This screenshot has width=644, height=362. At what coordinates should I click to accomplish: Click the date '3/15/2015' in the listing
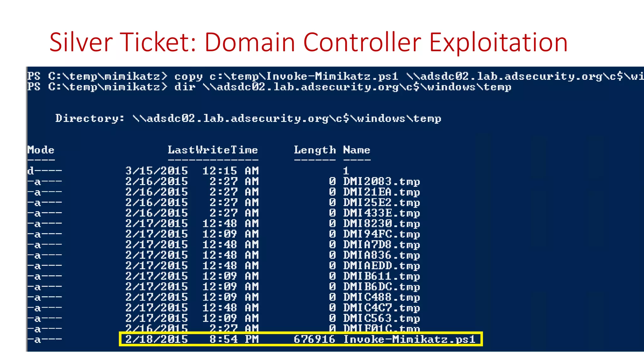pos(157,171)
